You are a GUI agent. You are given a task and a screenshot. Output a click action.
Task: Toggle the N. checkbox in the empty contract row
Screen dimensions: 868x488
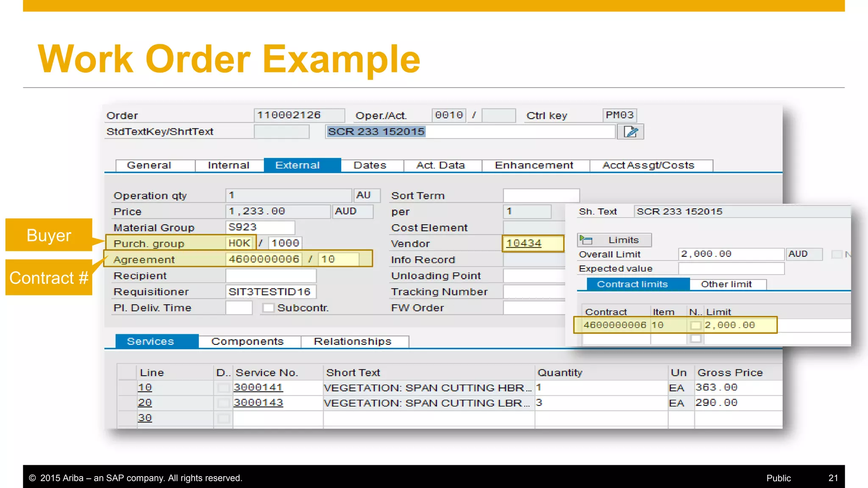point(696,338)
